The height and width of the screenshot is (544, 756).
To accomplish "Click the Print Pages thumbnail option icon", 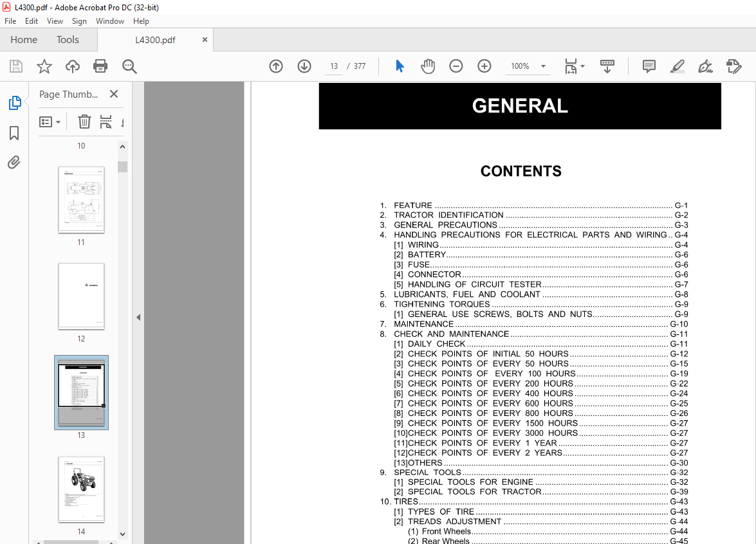I will pos(106,122).
